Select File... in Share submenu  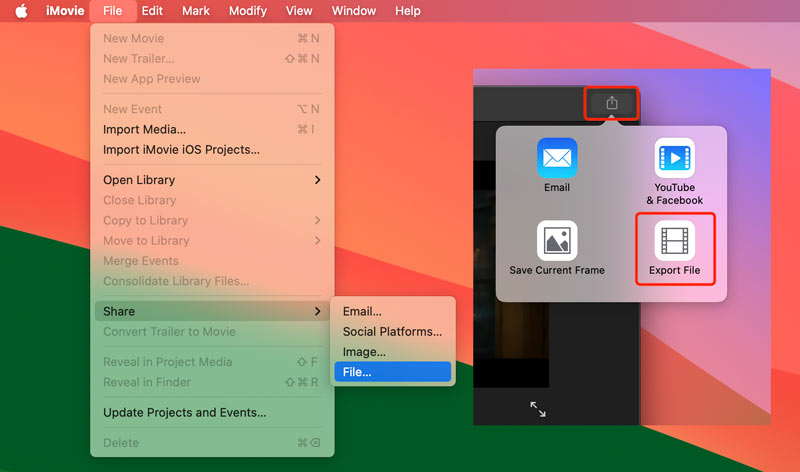(x=393, y=372)
